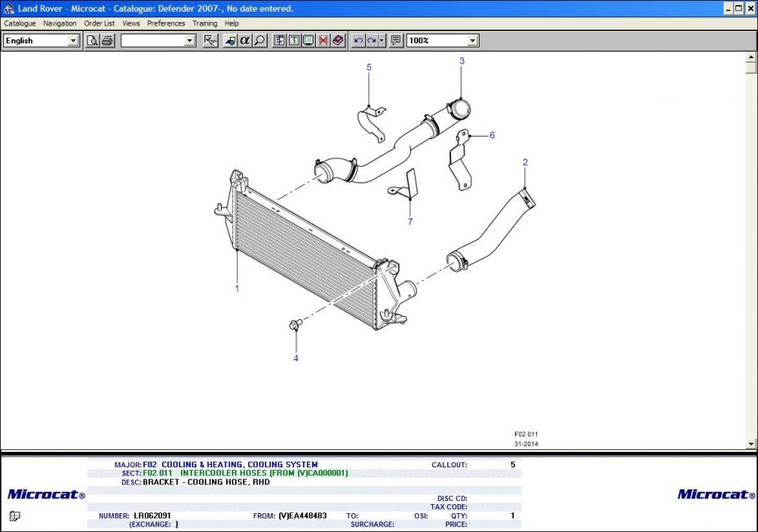Expand the English language dropdown

tap(73, 41)
